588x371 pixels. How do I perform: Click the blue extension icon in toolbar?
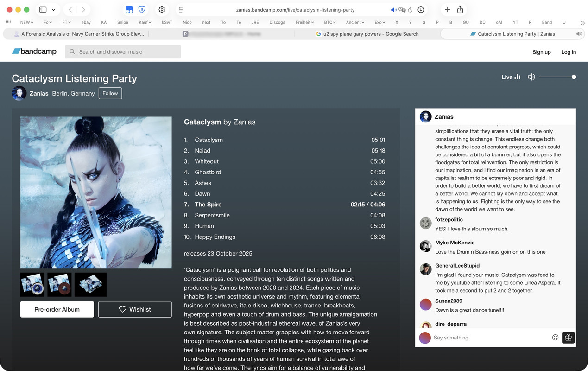pos(129,10)
